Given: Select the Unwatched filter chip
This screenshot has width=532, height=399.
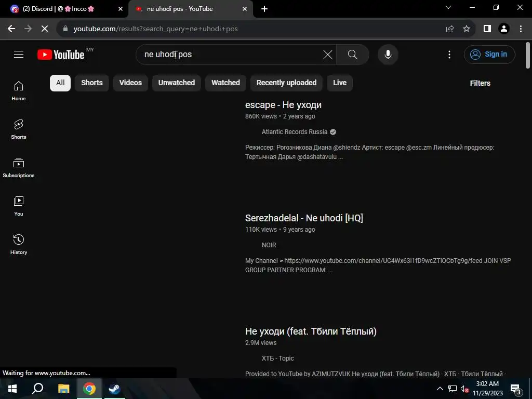Looking at the screenshot, I should pos(177,83).
